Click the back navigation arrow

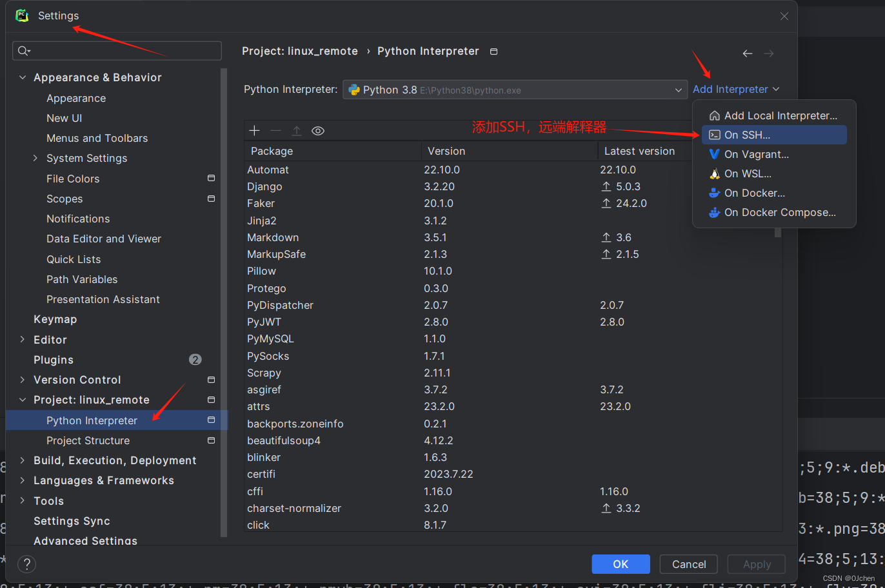[748, 54]
